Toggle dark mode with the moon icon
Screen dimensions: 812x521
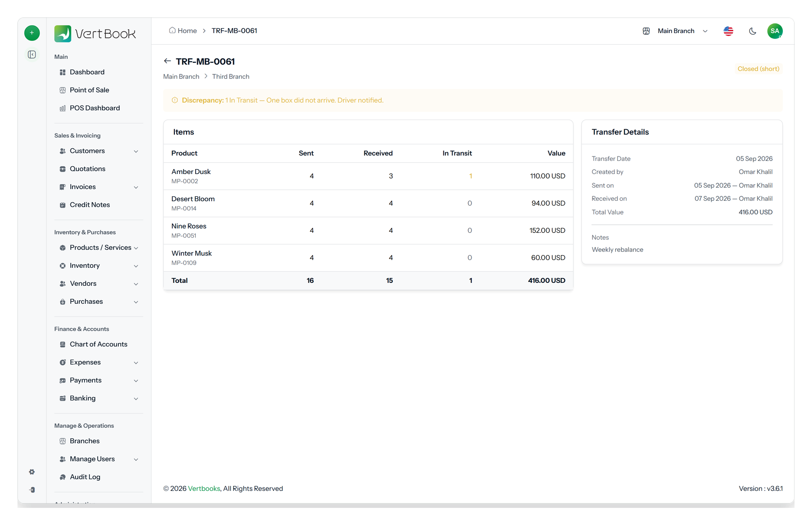coord(753,31)
